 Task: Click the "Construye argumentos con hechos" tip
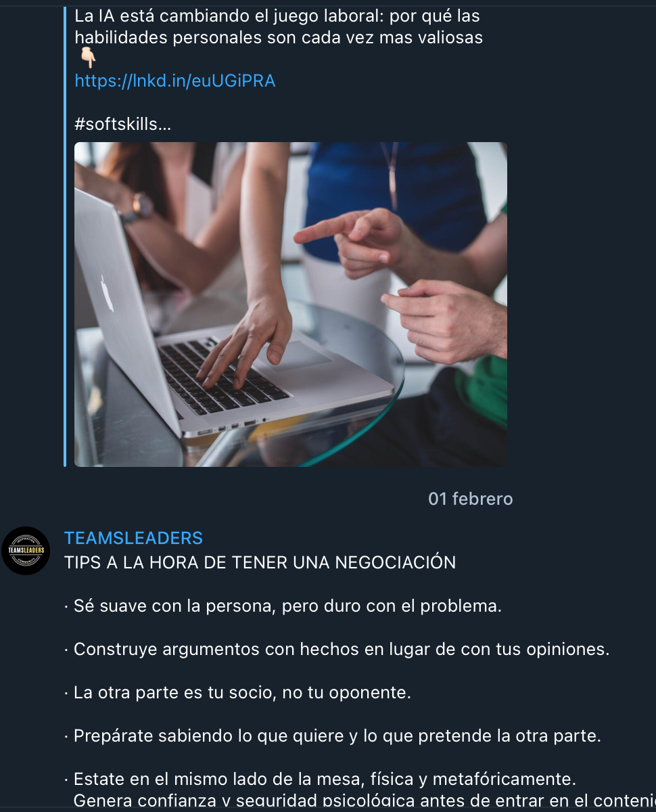pyautogui.click(x=337, y=650)
